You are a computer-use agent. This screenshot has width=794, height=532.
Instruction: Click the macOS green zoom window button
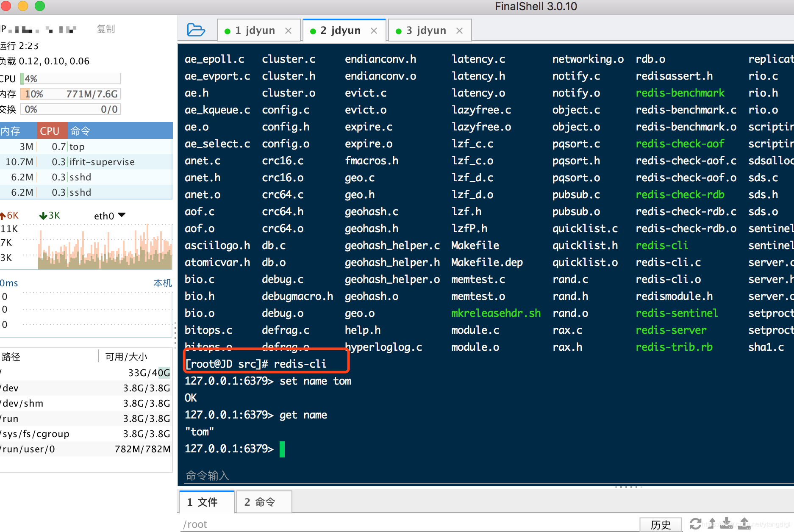tap(40, 6)
